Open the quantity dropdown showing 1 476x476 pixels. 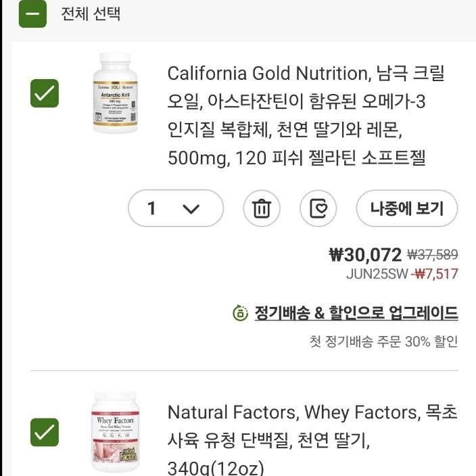(175, 208)
